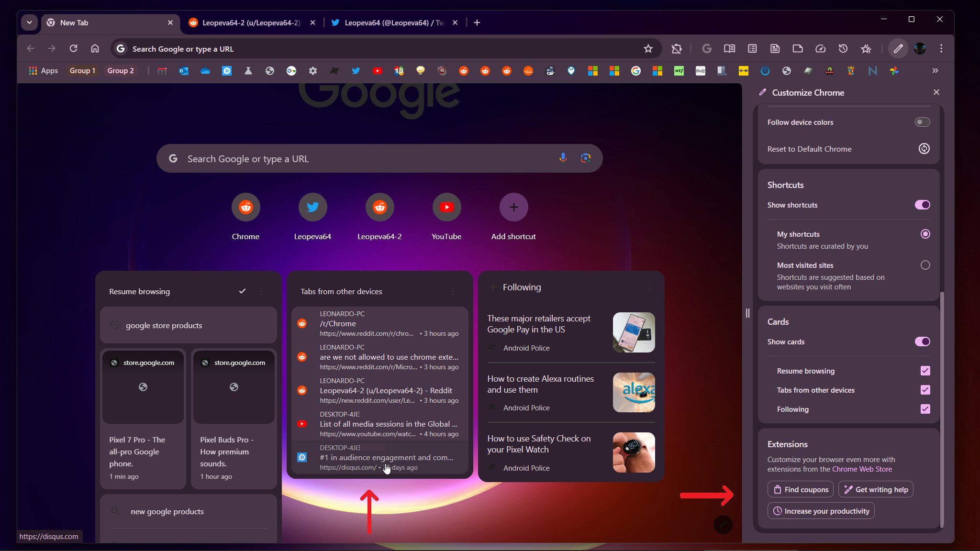The image size is (980, 551).
Task: Click the bookmark star icon in address bar
Action: (x=647, y=48)
